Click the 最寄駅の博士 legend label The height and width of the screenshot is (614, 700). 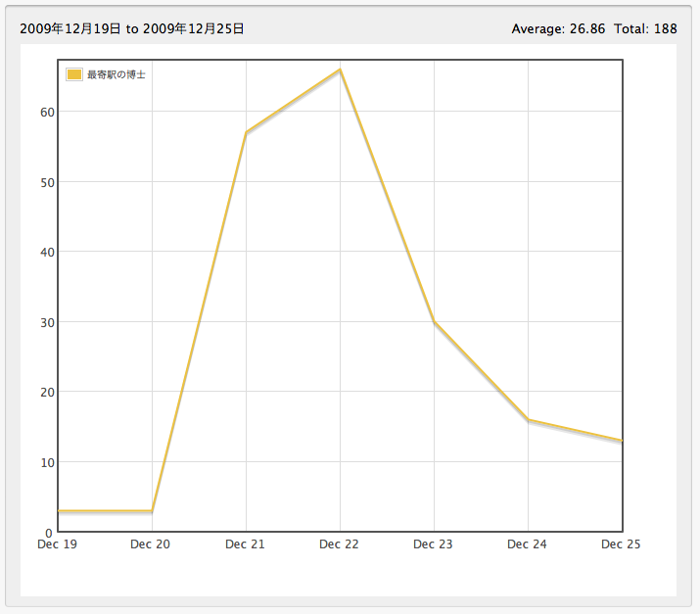point(116,74)
